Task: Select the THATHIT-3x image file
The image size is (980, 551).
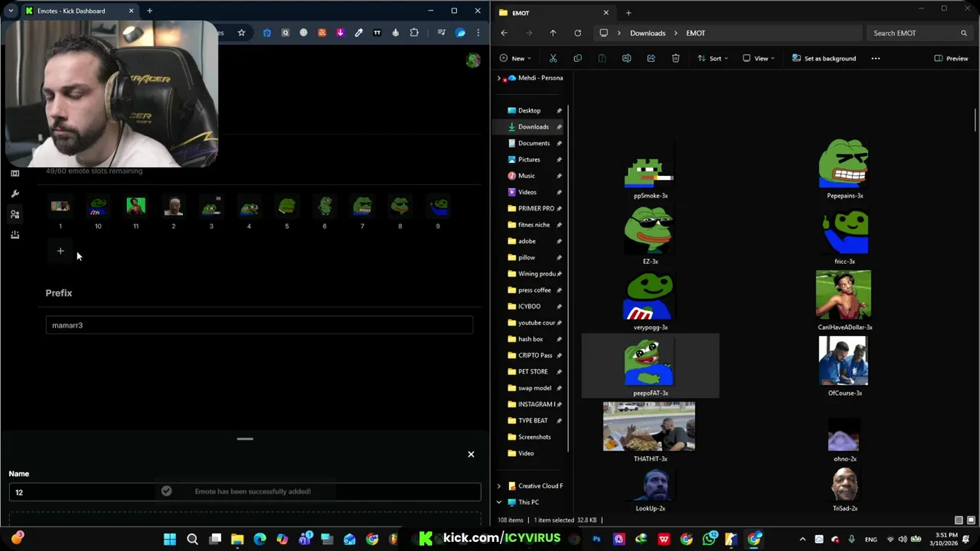Action: click(x=649, y=432)
